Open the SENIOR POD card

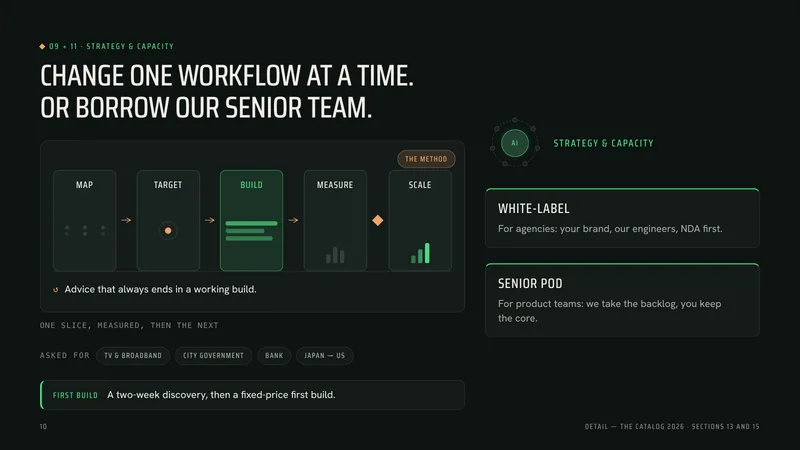tap(622, 300)
